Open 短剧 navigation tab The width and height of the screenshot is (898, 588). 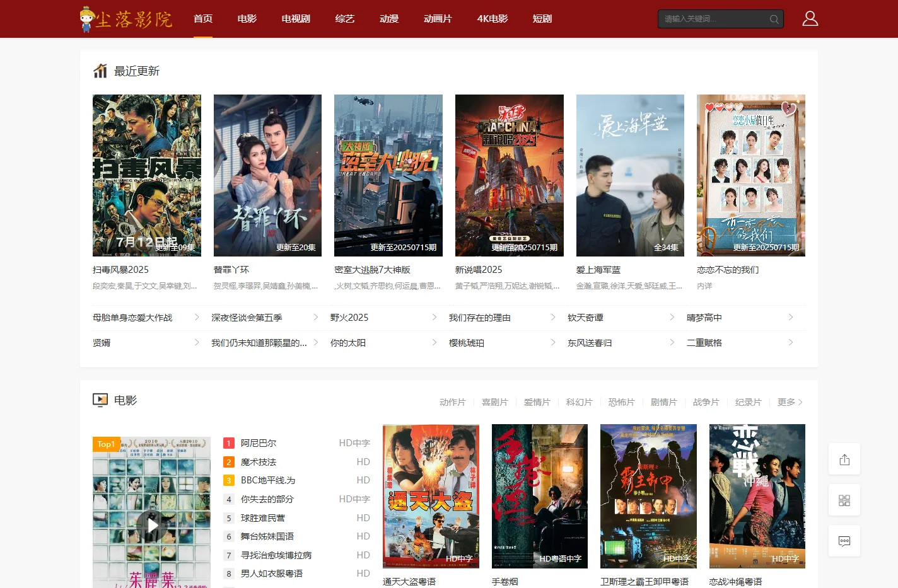[x=542, y=19]
